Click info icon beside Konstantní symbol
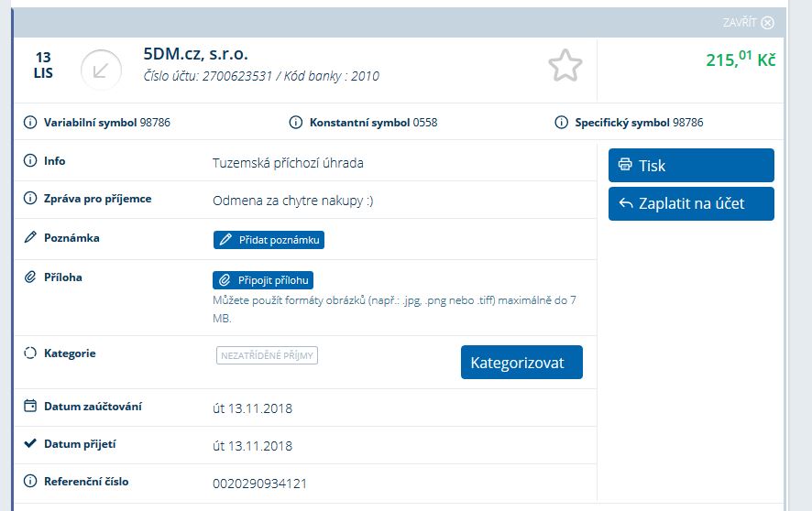This screenshot has width=812, height=511. click(296, 122)
